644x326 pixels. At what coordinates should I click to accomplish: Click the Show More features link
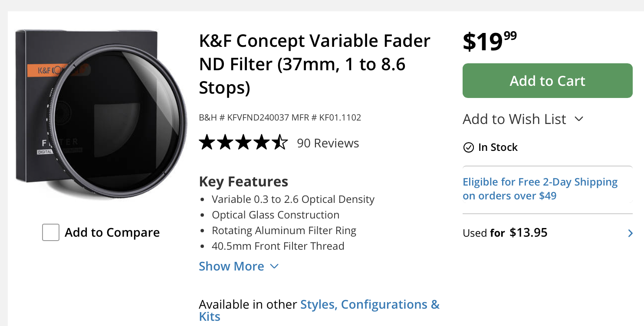click(231, 266)
